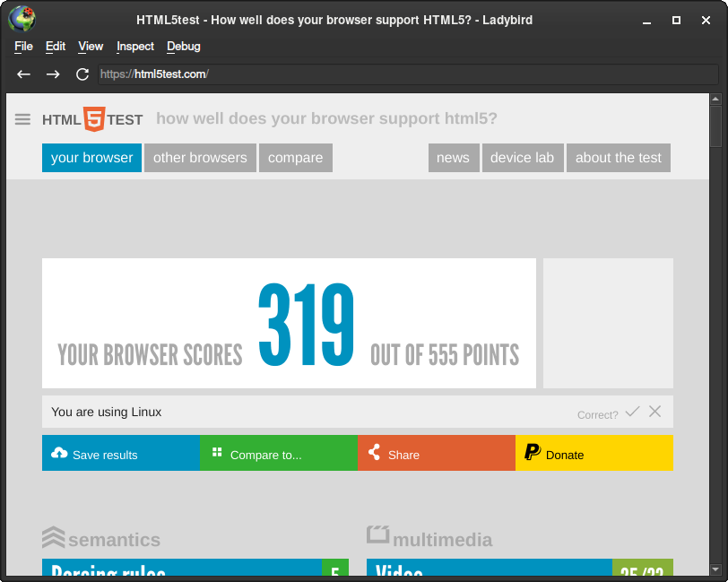Click the yellow Donate button
This screenshot has height=582, width=728.
pyautogui.click(x=594, y=453)
